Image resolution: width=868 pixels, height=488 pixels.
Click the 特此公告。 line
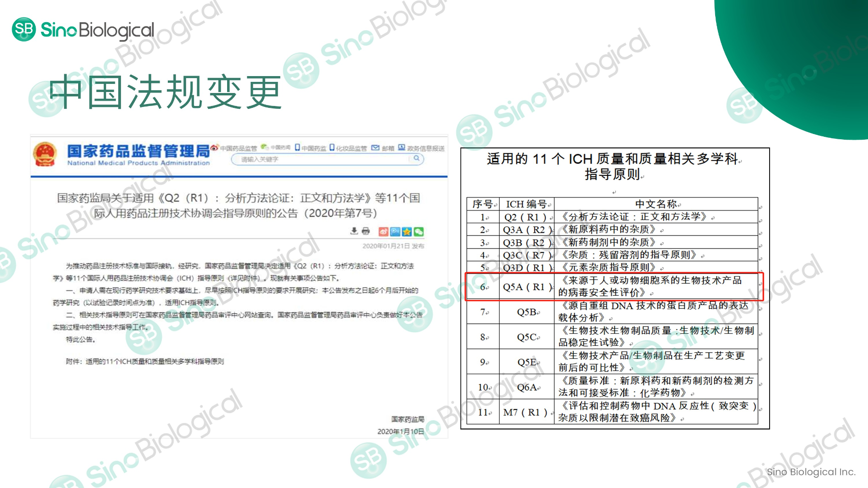[81, 340]
